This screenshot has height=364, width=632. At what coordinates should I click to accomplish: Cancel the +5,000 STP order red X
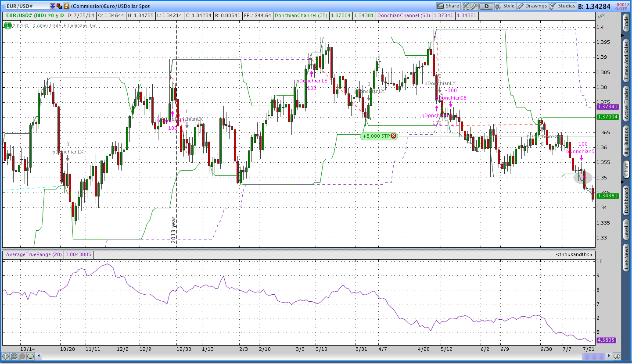click(x=393, y=136)
